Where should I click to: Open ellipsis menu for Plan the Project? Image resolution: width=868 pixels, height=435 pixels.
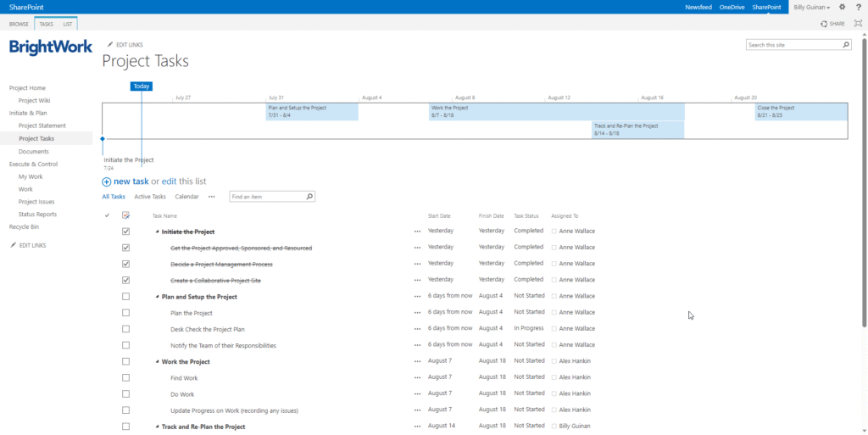tap(417, 313)
